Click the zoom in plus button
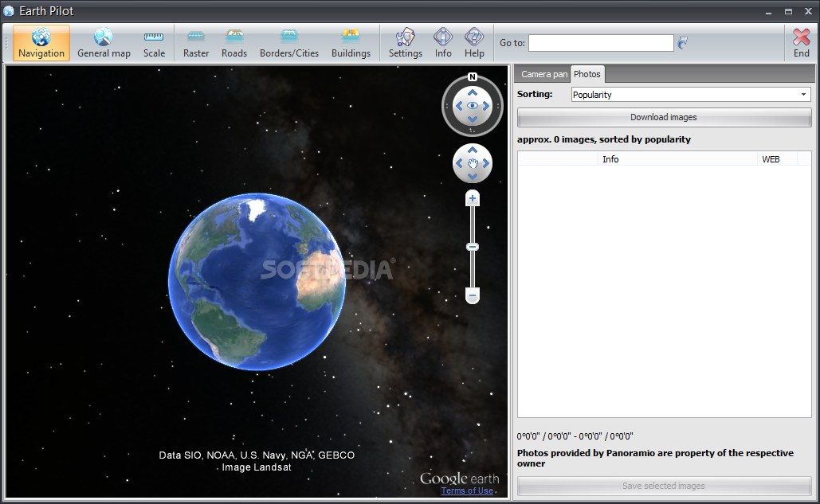Screen dimensions: 820x504 coord(473,198)
